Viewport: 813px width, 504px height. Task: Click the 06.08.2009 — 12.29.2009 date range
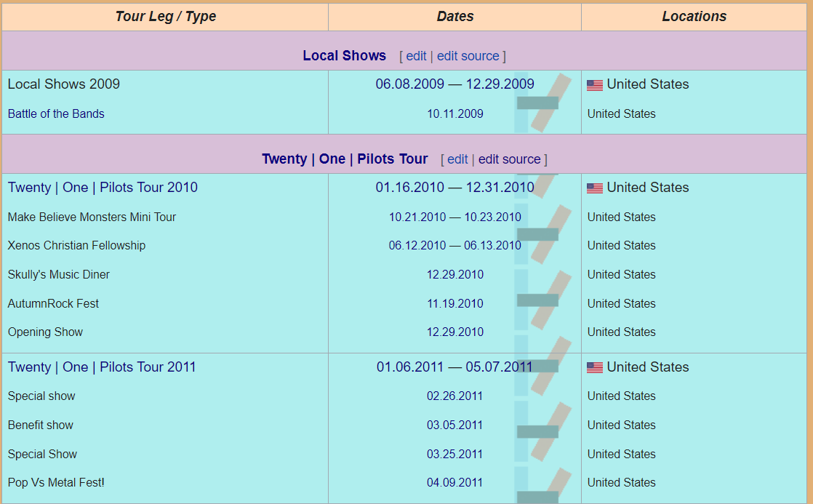click(454, 84)
